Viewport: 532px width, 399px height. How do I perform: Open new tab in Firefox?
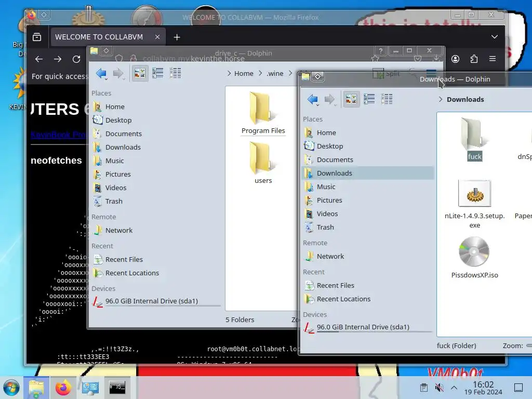coord(177,37)
